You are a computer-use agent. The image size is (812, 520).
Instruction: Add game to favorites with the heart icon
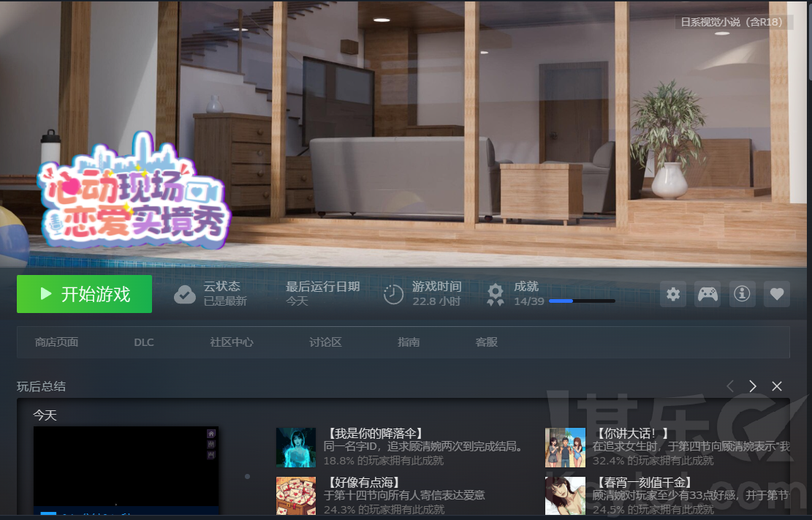click(x=777, y=294)
